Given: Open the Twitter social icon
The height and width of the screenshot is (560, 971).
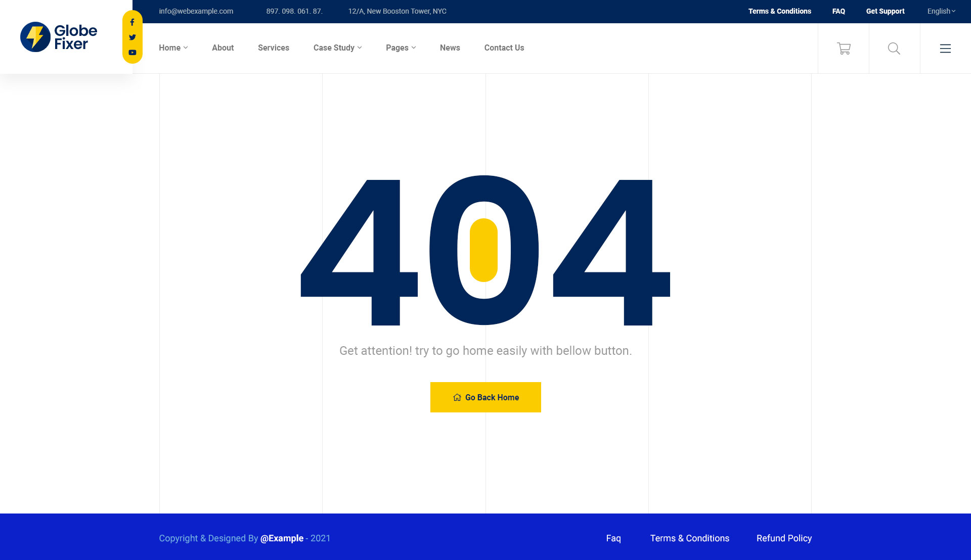Looking at the screenshot, I should (132, 37).
